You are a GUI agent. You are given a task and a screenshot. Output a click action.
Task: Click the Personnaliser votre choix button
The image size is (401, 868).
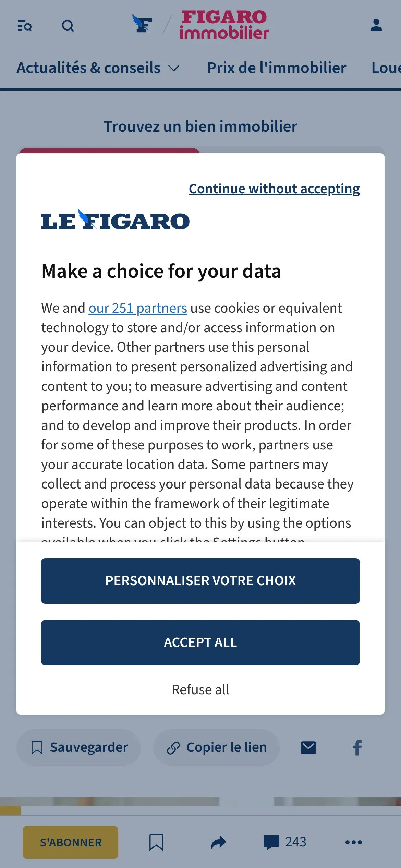pos(200,581)
